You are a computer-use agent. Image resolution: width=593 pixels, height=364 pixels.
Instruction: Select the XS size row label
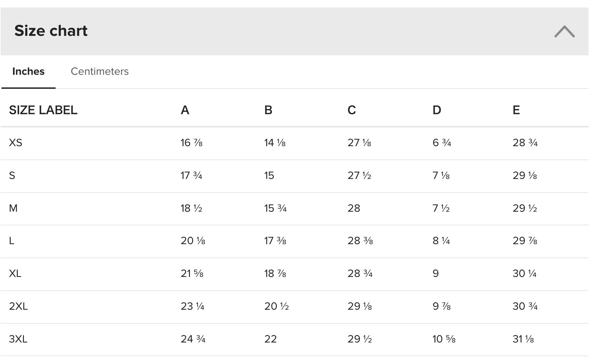pos(15,143)
